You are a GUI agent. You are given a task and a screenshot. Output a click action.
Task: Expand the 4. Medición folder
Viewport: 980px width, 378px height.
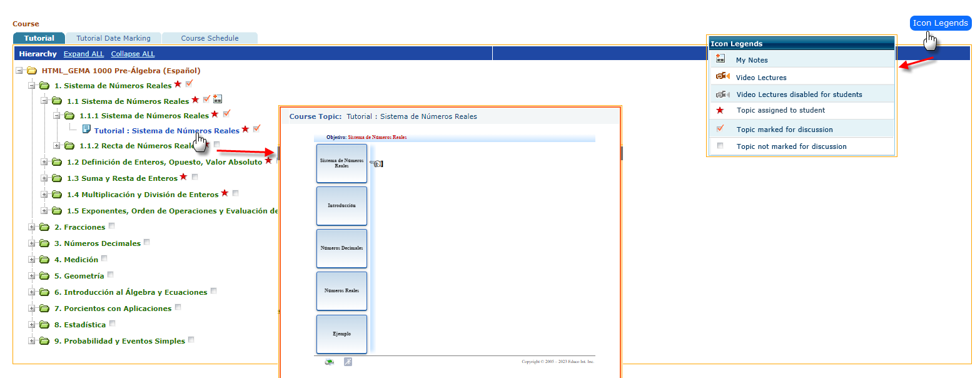click(x=32, y=260)
